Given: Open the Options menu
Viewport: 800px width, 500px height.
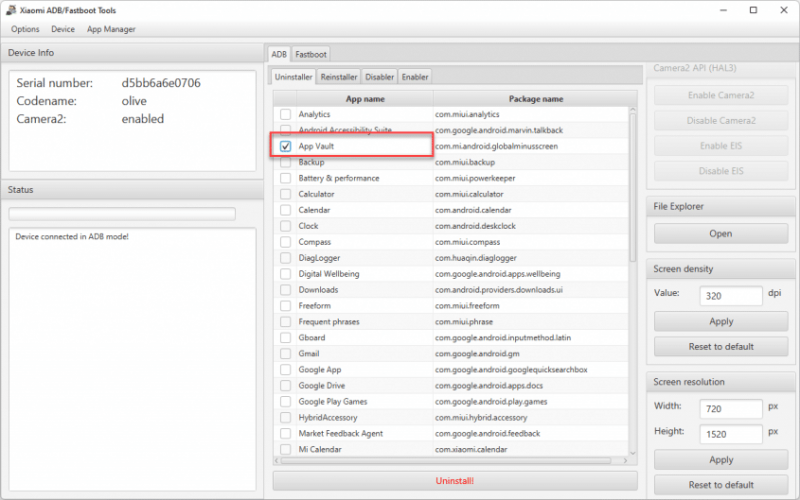Looking at the screenshot, I should (x=25, y=29).
